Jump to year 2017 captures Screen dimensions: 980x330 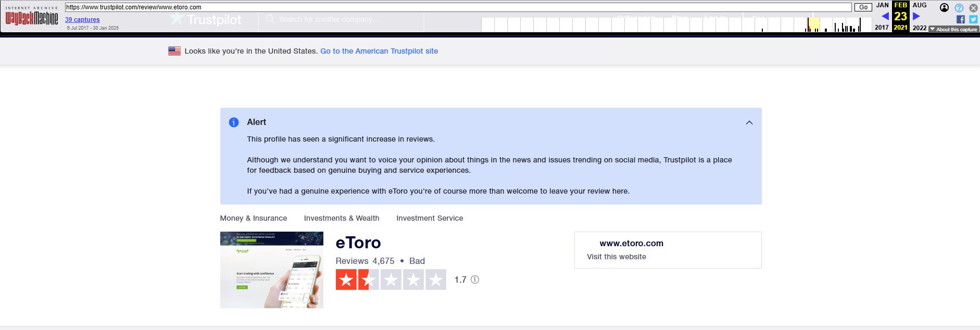pyautogui.click(x=882, y=28)
